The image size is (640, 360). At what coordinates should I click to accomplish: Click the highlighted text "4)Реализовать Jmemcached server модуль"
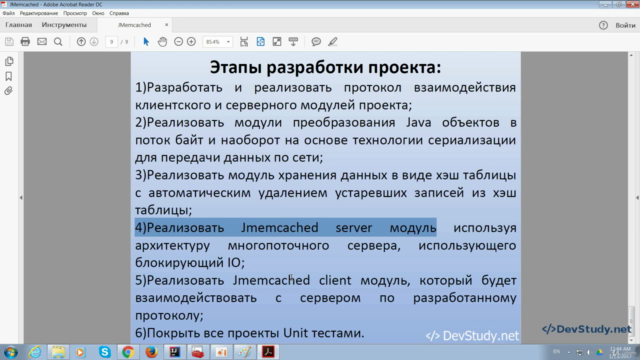[x=286, y=227]
